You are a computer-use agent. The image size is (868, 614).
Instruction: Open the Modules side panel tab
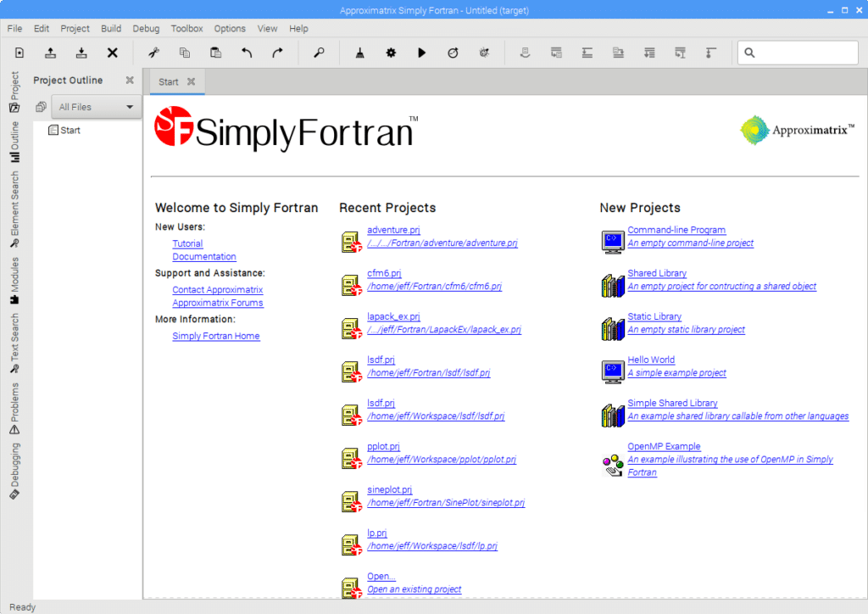(x=14, y=281)
